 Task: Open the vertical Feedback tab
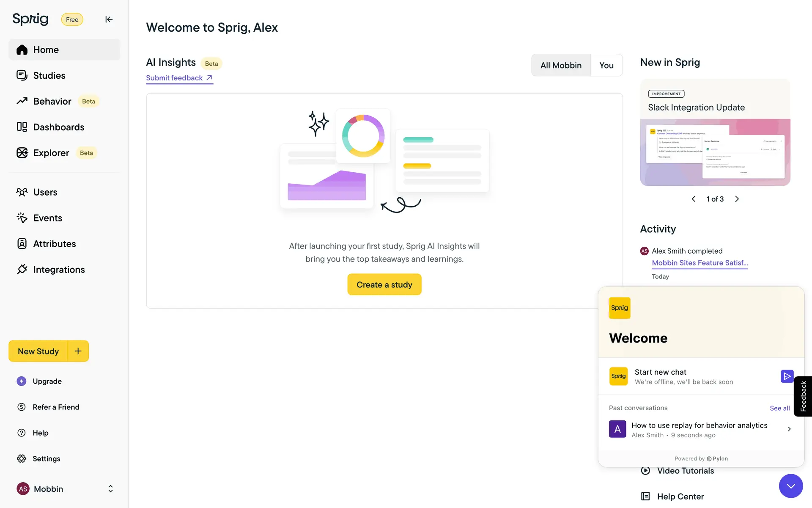click(803, 396)
